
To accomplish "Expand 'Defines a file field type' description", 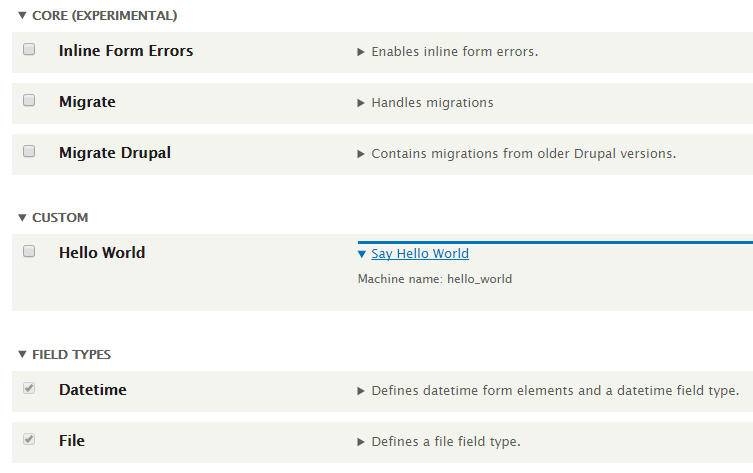I will click(x=445, y=441).
